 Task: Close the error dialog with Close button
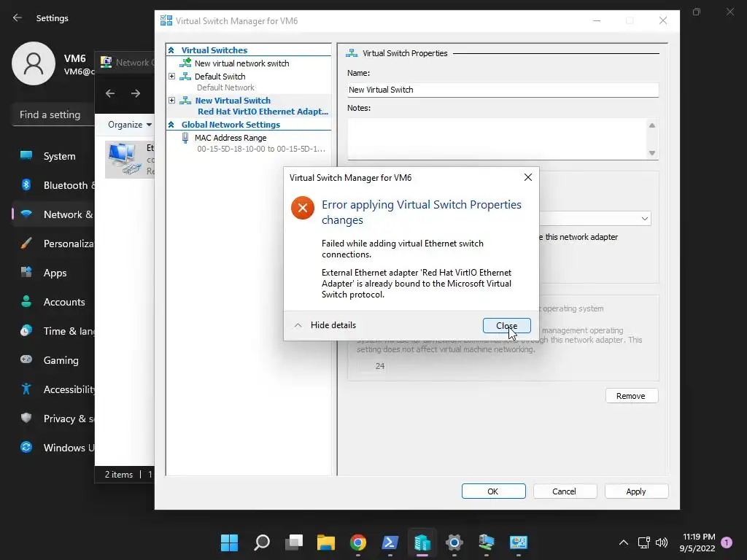click(x=506, y=326)
